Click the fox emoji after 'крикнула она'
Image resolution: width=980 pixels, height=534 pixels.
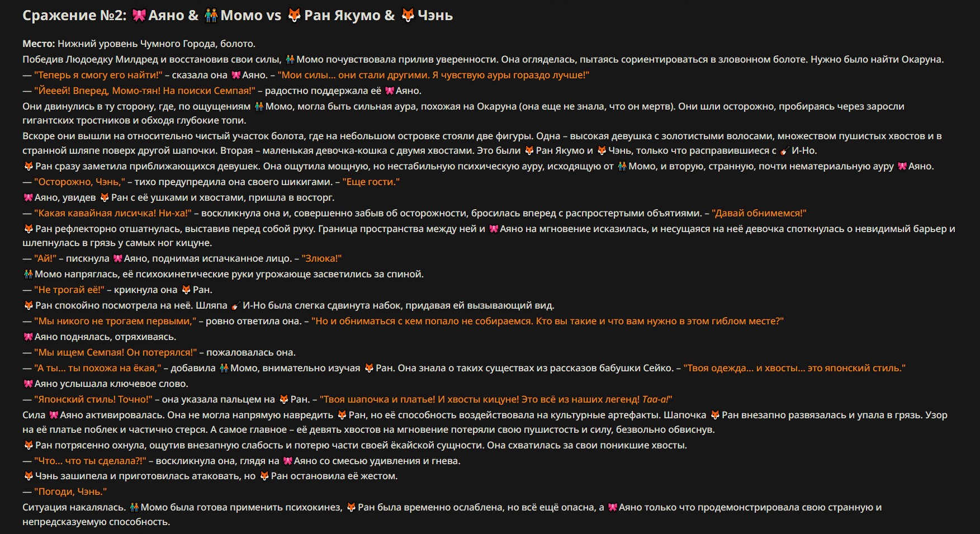186,290
